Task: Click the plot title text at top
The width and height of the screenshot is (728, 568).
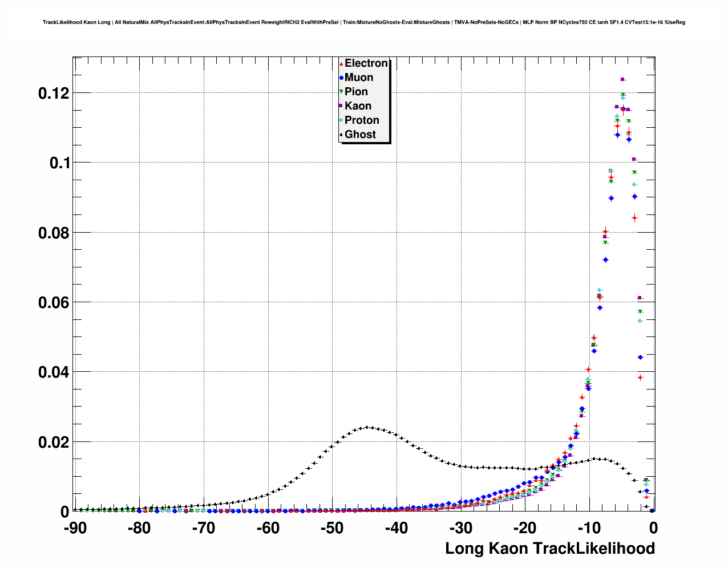Action: [363, 22]
